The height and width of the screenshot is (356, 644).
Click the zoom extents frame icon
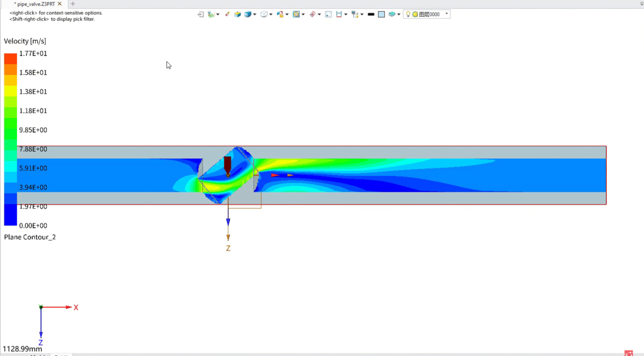coord(329,15)
